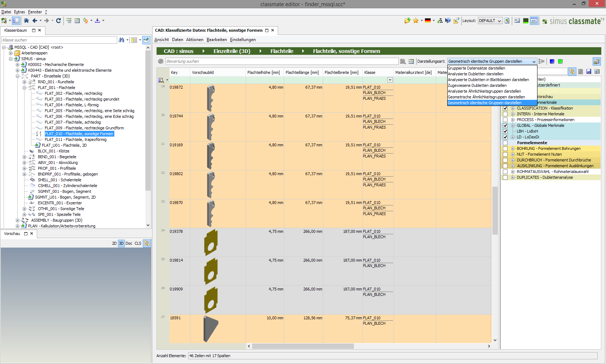This screenshot has width=606, height=364.
Task: Click the colored table view icon
Action: (x=77, y=21)
